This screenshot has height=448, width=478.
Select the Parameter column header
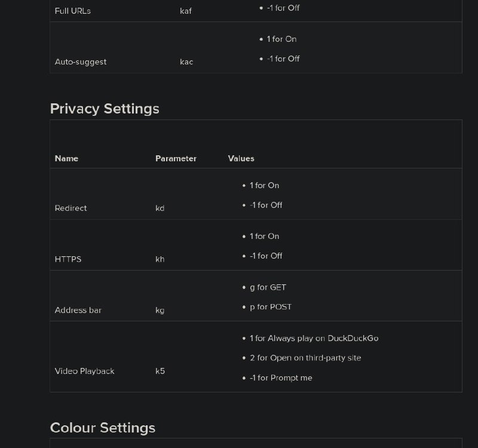pyautogui.click(x=176, y=159)
